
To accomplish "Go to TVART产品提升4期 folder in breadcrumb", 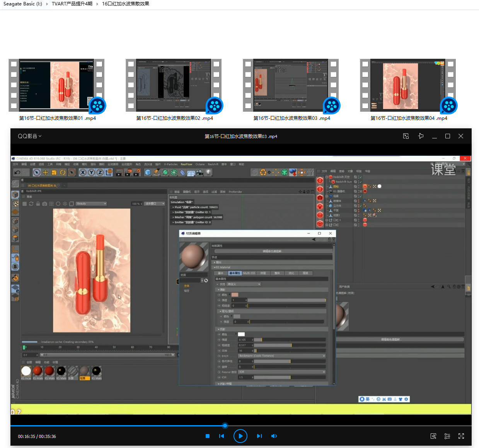I will click(x=72, y=4).
